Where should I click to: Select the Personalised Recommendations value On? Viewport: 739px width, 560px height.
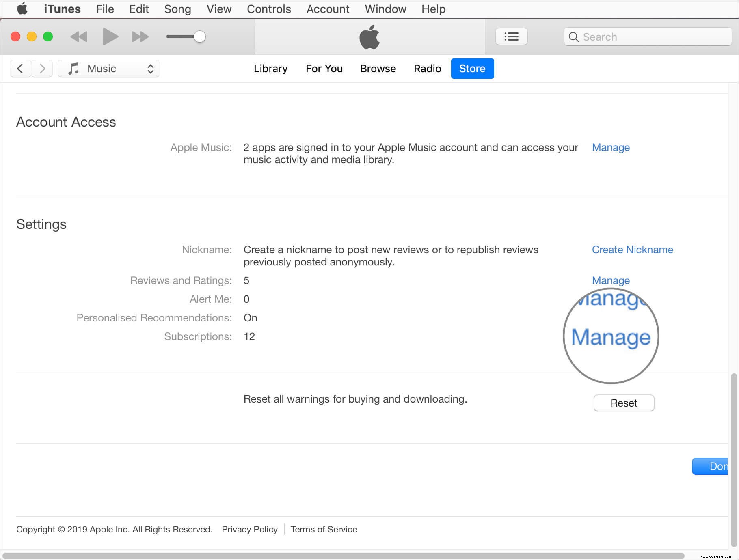pos(250,318)
